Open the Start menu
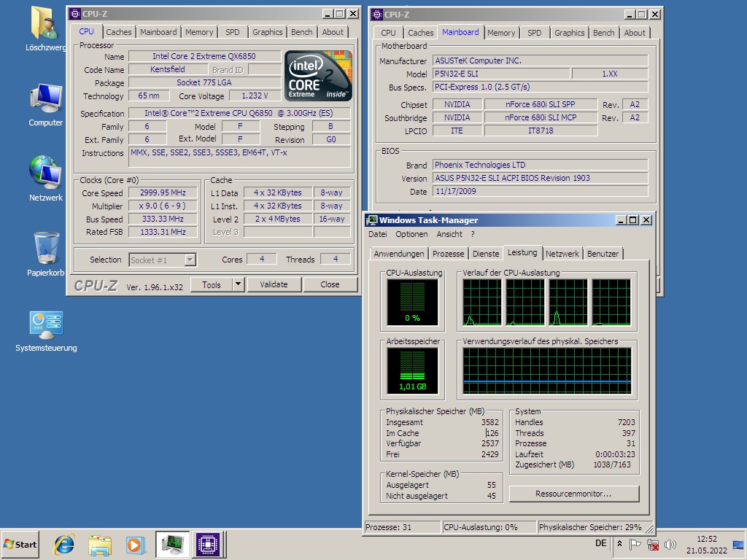 click(20, 544)
